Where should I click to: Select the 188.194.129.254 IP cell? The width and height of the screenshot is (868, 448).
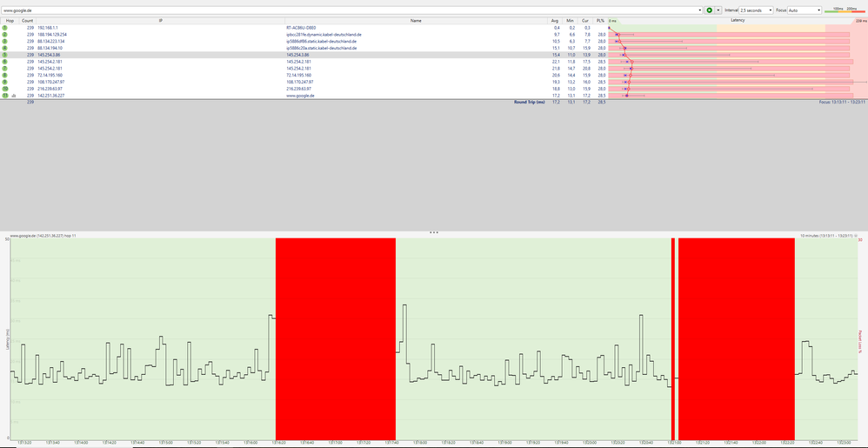click(x=52, y=34)
